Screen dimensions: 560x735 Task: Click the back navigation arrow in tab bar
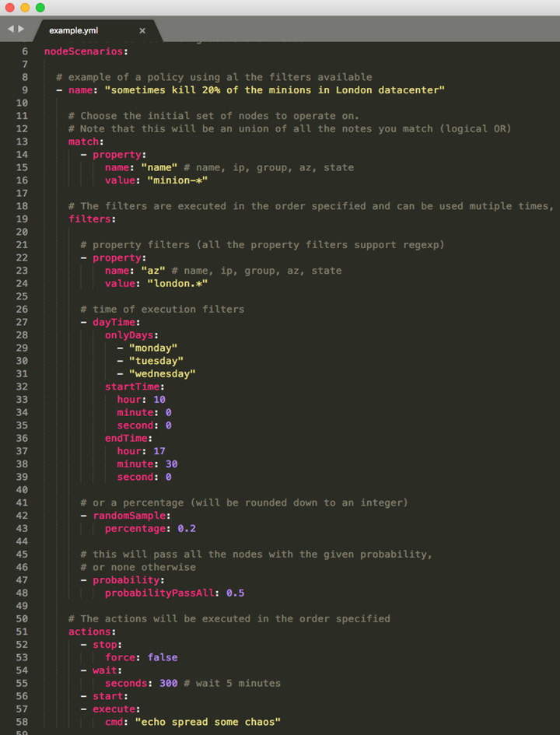[10, 29]
